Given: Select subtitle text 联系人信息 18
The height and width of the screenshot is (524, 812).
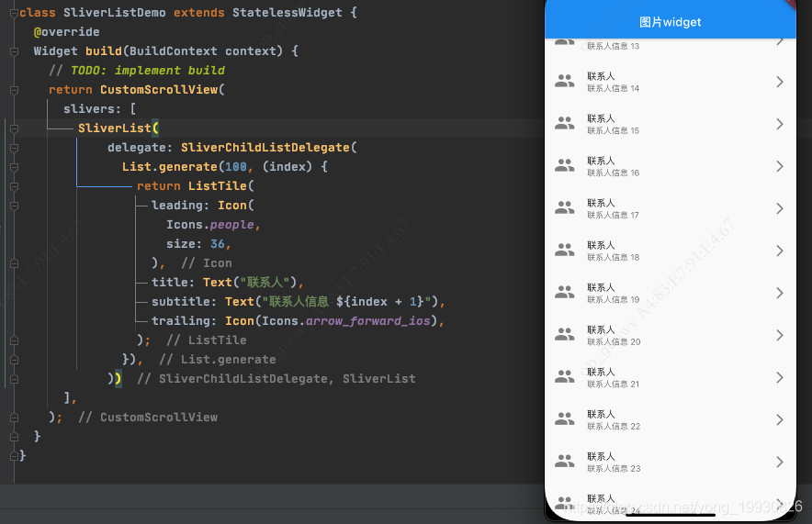Looking at the screenshot, I should click(614, 258).
